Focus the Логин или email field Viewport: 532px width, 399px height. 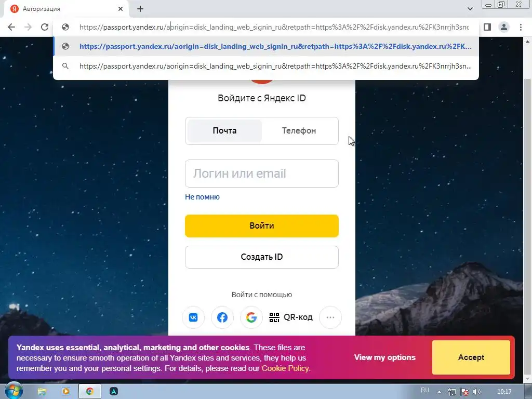tap(262, 174)
